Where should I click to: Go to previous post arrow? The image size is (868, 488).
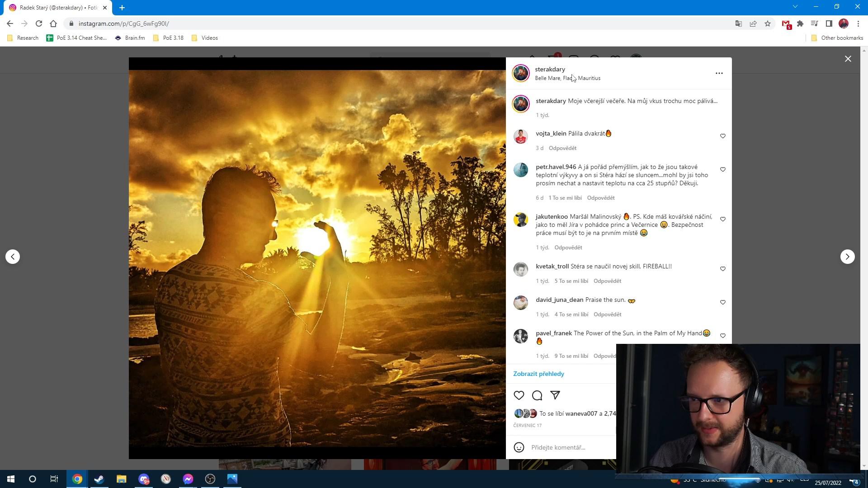point(13,257)
